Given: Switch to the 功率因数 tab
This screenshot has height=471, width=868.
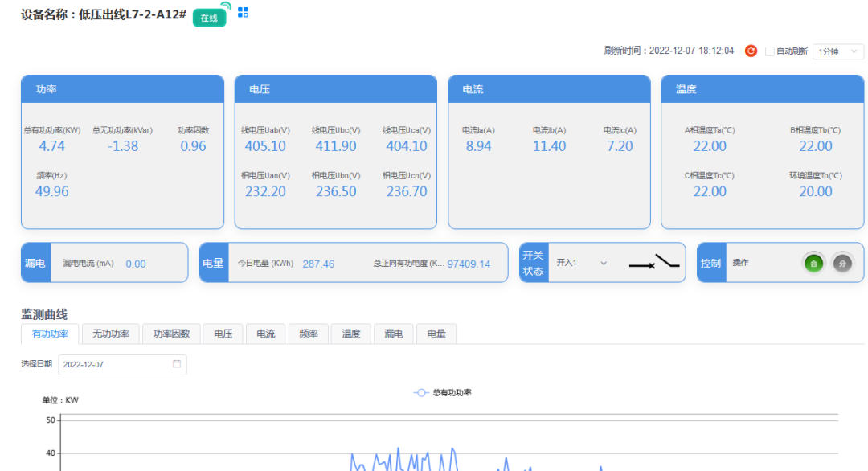Looking at the screenshot, I should [x=172, y=334].
